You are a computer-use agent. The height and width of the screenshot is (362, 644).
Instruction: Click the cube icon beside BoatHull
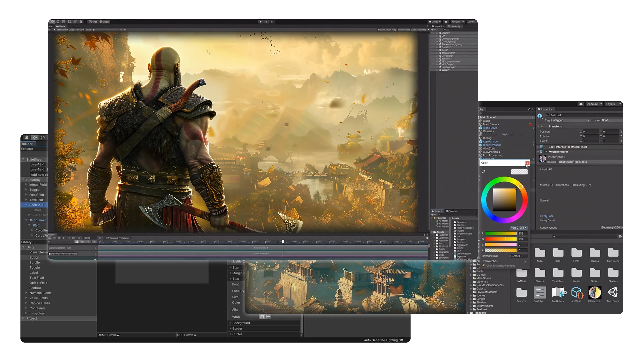(x=540, y=115)
